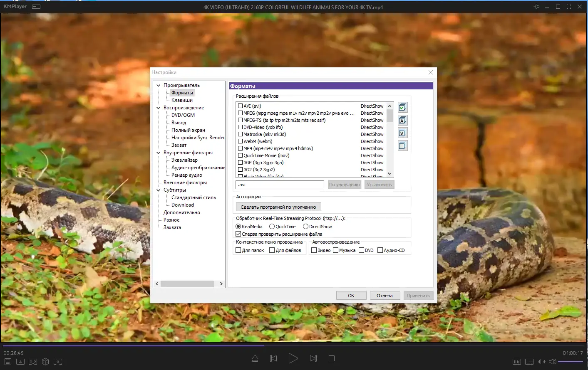Click the 3D cube icon in bottom bar

pos(45,362)
